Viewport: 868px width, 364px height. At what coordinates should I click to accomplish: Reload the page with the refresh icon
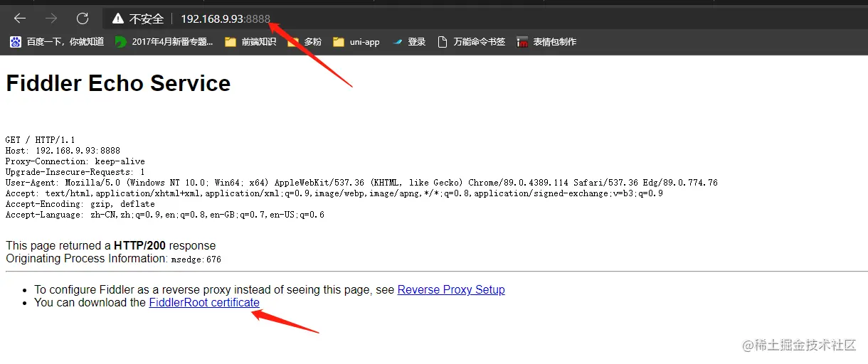coord(83,18)
